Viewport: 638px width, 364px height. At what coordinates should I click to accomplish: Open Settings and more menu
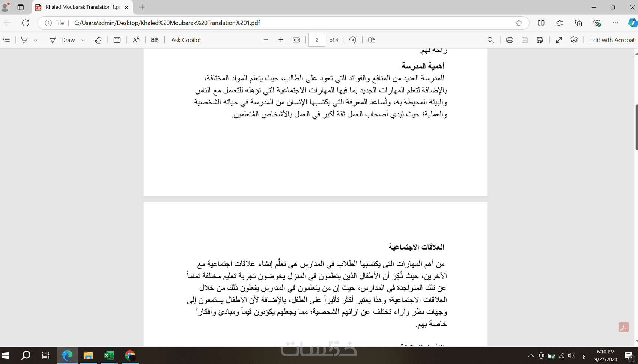click(x=615, y=23)
